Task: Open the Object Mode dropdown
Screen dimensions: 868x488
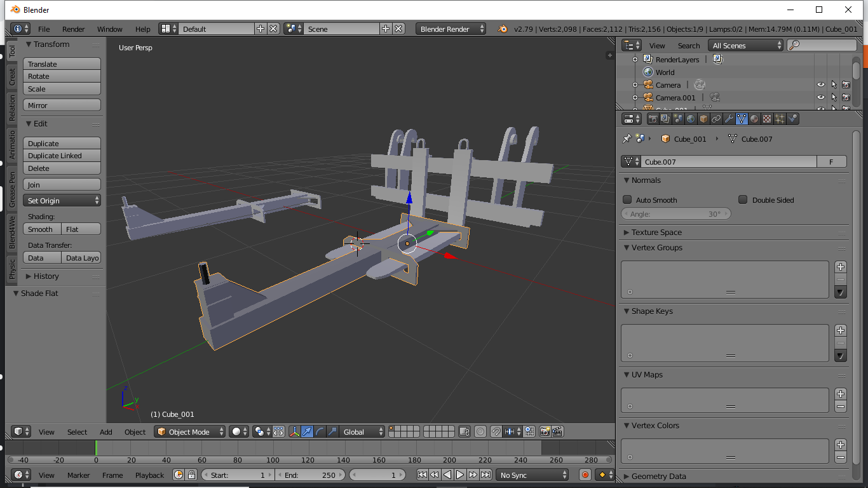Action: click(190, 431)
